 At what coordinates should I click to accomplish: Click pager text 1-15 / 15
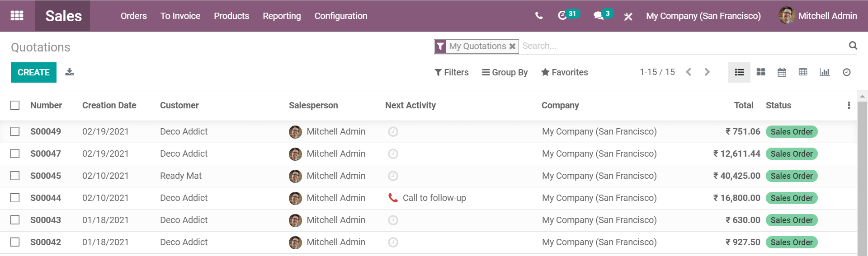point(657,72)
